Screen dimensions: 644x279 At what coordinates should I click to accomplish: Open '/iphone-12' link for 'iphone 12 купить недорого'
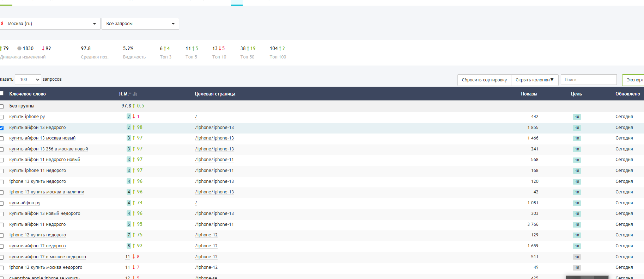pos(206,235)
